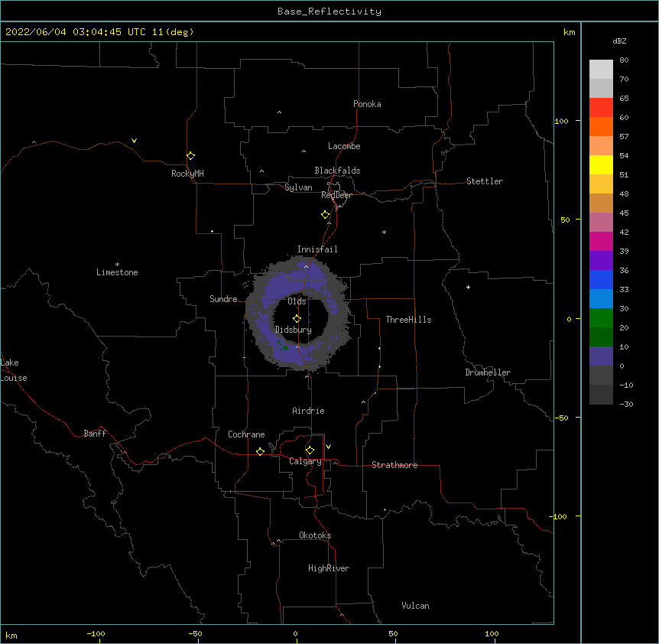Click the Innisfail town label
The width and height of the screenshot is (659, 644).
coord(317,249)
